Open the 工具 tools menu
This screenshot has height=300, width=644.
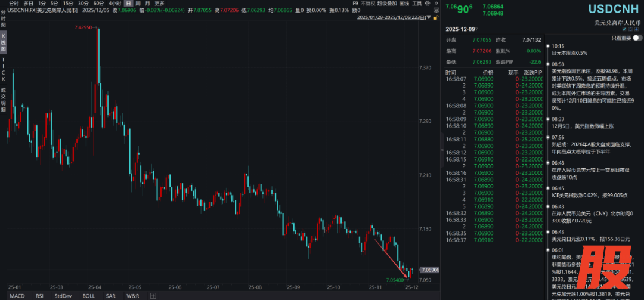(x=417, y=4)
